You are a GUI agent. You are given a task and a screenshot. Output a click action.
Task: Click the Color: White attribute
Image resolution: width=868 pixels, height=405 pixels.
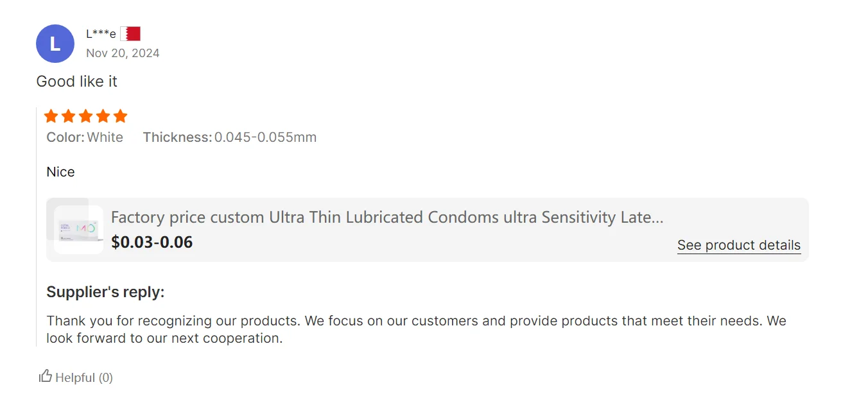pos(85,137)
